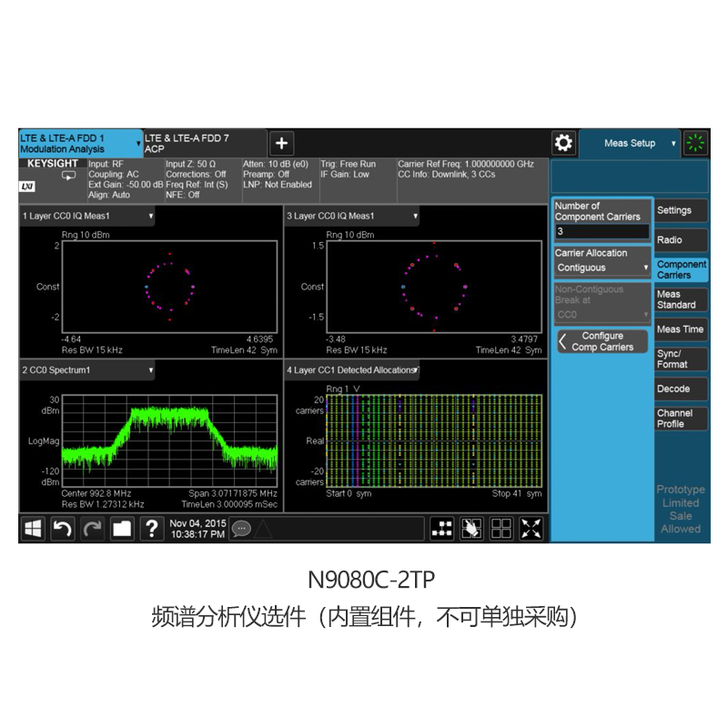Expand the screen tab dropdown arrow on FDD 1

[138, 144]
